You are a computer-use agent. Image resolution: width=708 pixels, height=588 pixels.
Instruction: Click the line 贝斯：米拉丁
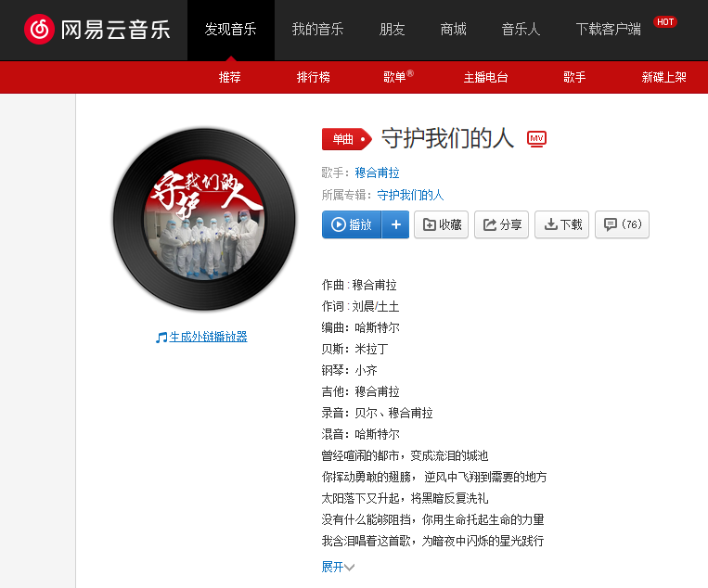[354, 350]
